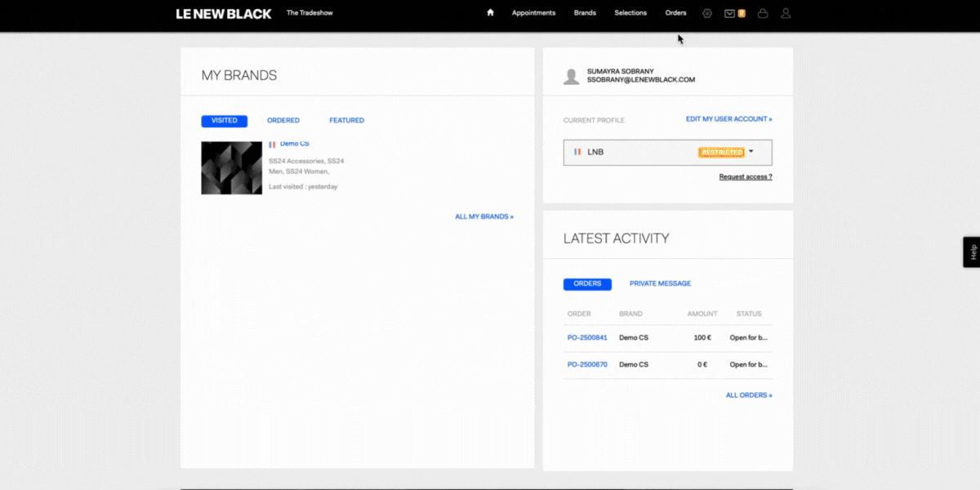Open the Help side tab

coord(972,252)
